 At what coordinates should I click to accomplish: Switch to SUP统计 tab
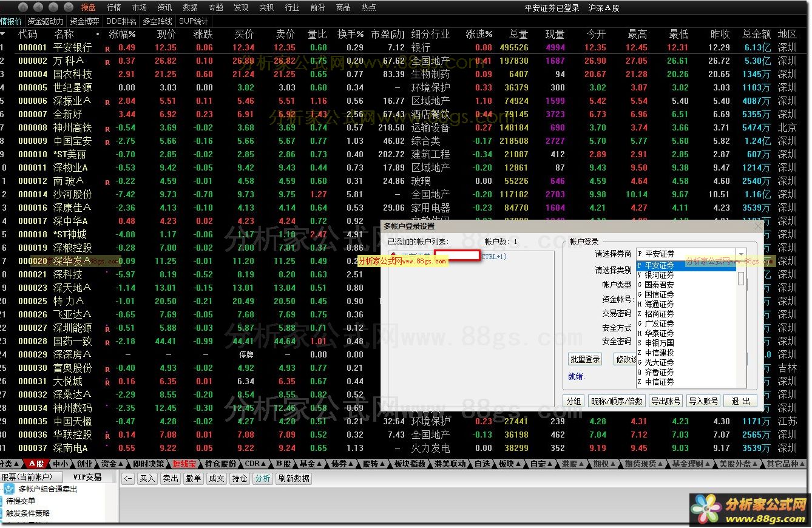coord(194,21)
